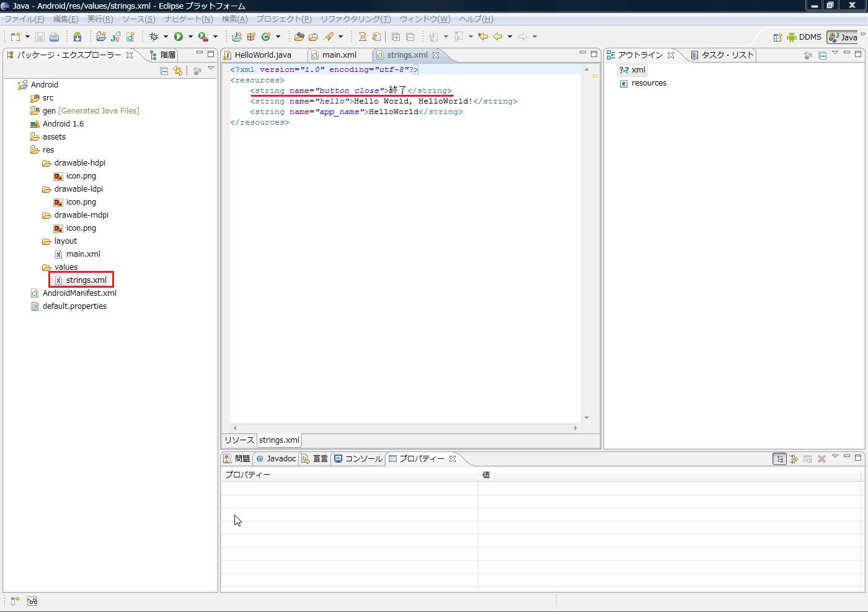
Task: Select the src folder in Package Explorer
Action: (x=42, y=98)
